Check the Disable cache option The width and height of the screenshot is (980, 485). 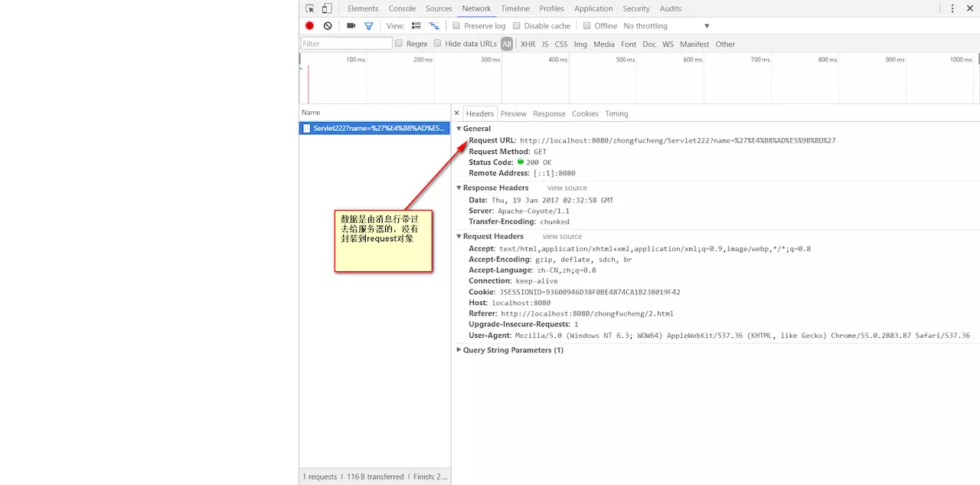click(517, 26)
